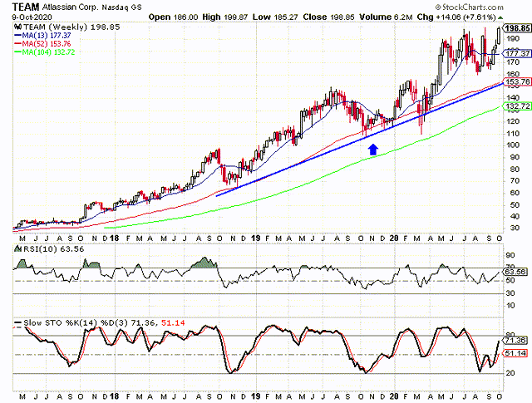Click the Slow STO %K(14) %D(3) label
Image resolution: width=532 pixels, height=403 pixels.
[76, 323]
